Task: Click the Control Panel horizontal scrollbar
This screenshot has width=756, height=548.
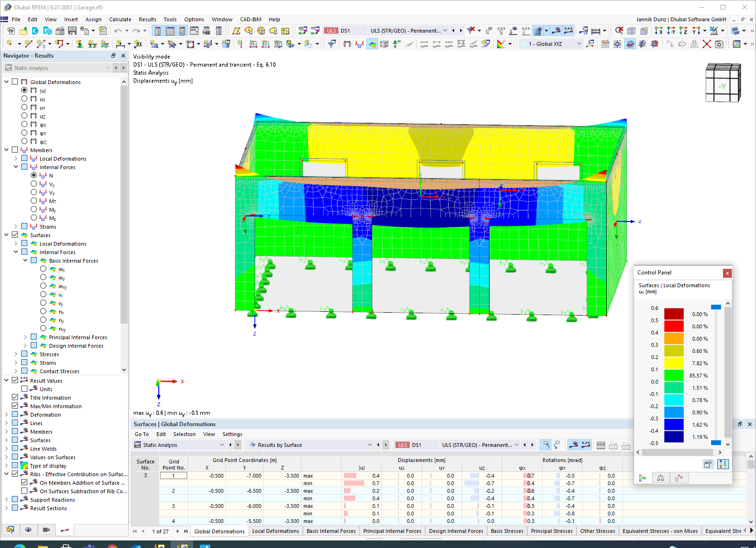Action: [677, 452]
